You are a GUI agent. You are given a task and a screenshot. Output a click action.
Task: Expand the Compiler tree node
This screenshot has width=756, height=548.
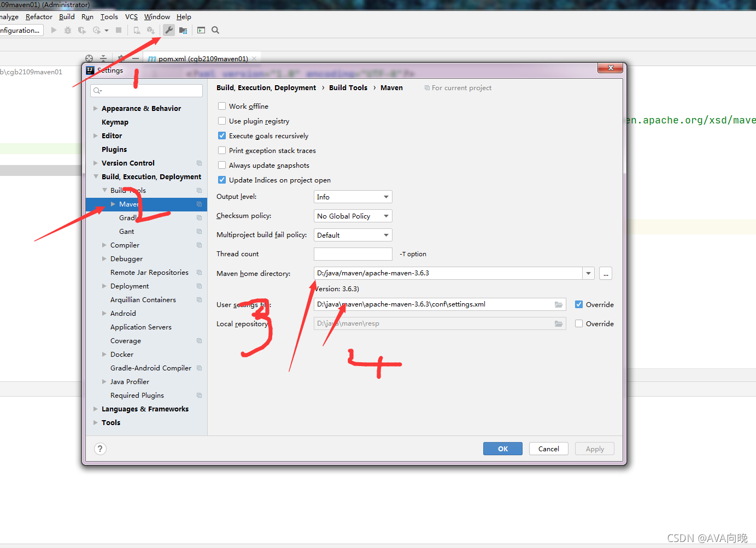click(x=104, y=245)
